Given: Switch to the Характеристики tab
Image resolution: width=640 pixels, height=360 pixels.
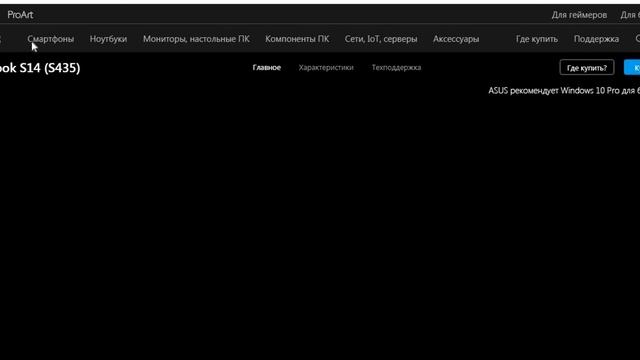Looking at the screenshot, I should click(326, 67).
